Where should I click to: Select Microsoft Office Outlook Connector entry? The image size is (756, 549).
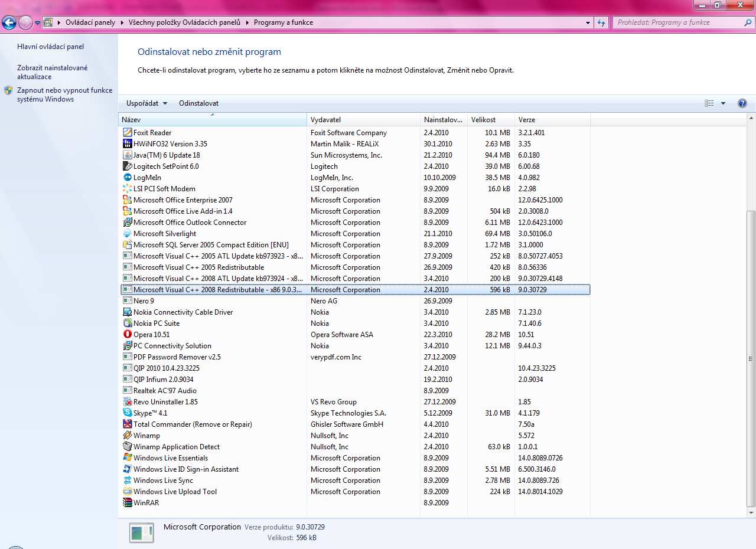click(356, 223)
